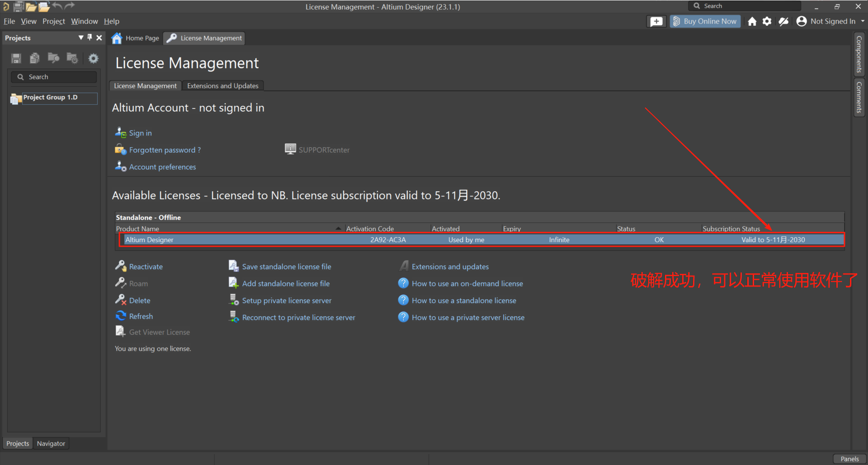The width and height of the screenshot is (868, 465).
Task: Click the Save icon in Projects panel
Action: 16,58
